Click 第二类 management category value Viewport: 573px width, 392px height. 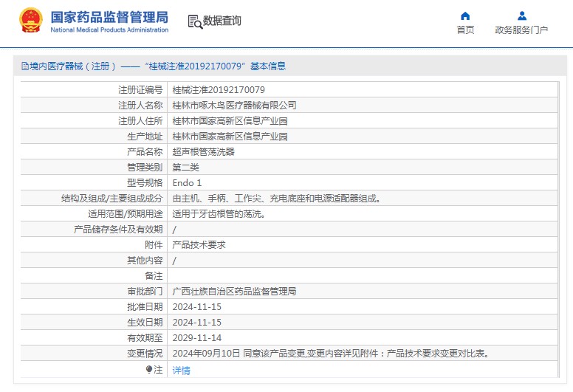pos(185,168)
